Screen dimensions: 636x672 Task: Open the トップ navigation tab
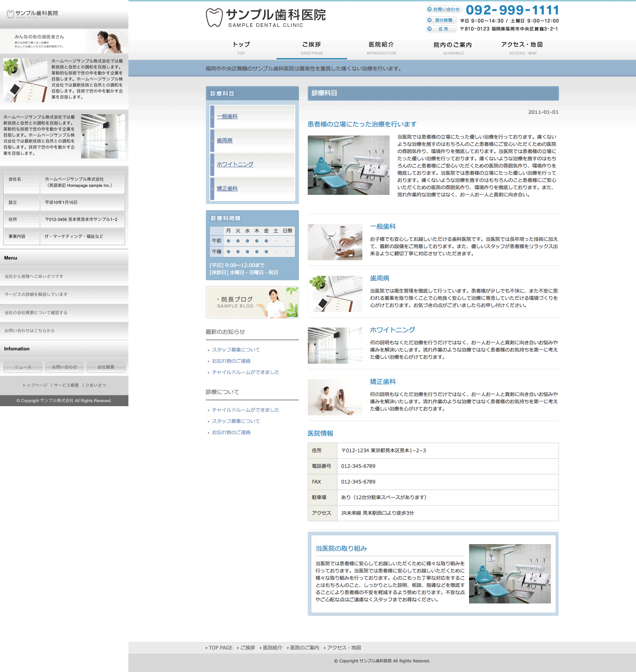click(x=241, y=47)
